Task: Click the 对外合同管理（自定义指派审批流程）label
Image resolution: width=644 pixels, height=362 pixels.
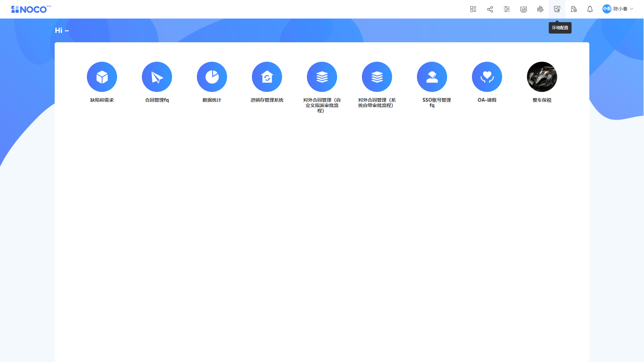Action: [x=322, y=105]
